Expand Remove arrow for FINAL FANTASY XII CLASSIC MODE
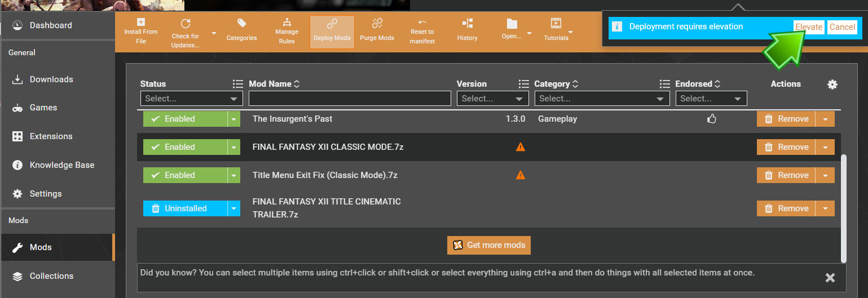Viewport: 868px width, 298px height. (x=825, y=147)
